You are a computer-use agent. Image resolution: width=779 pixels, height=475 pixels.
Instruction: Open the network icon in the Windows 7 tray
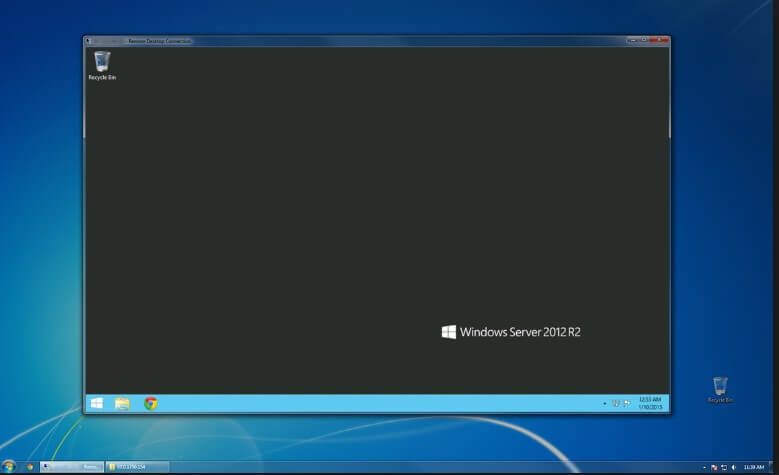coord(724,467)
